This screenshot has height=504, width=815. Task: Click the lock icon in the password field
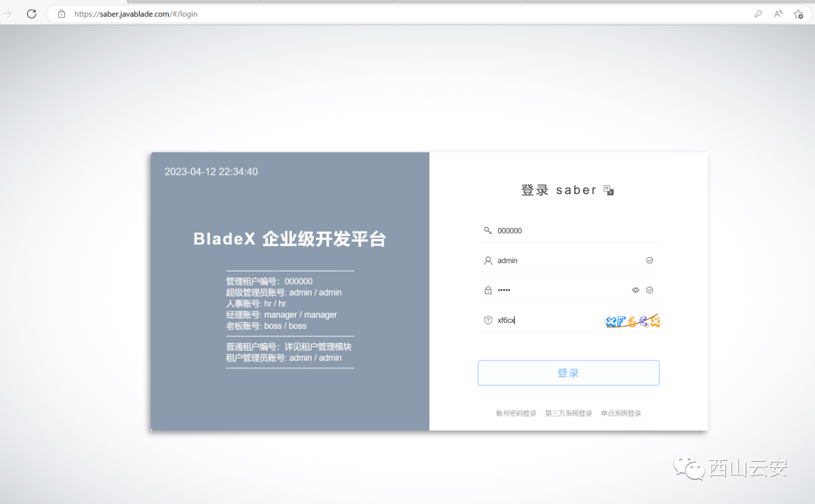pos(488,290)
